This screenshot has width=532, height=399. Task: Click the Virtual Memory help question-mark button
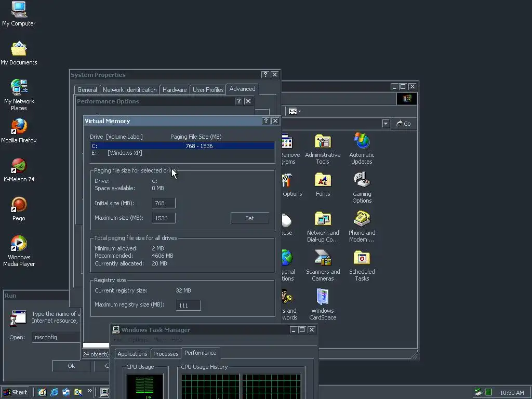(x=265, y=121)
